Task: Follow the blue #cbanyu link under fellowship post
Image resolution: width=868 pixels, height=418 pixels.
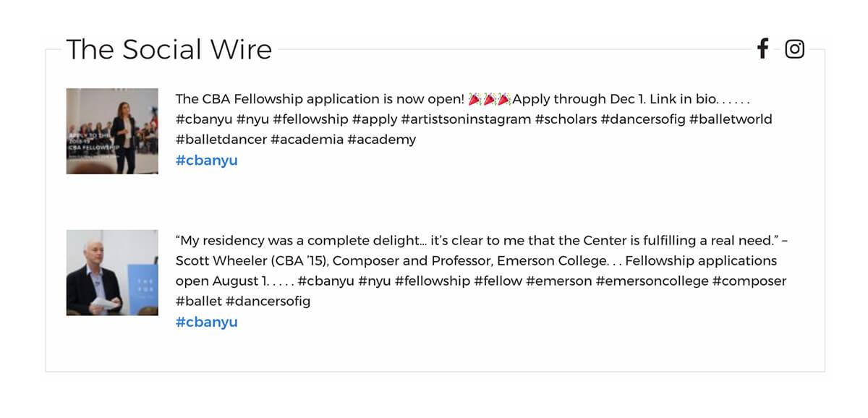Action: click(206, 161)
